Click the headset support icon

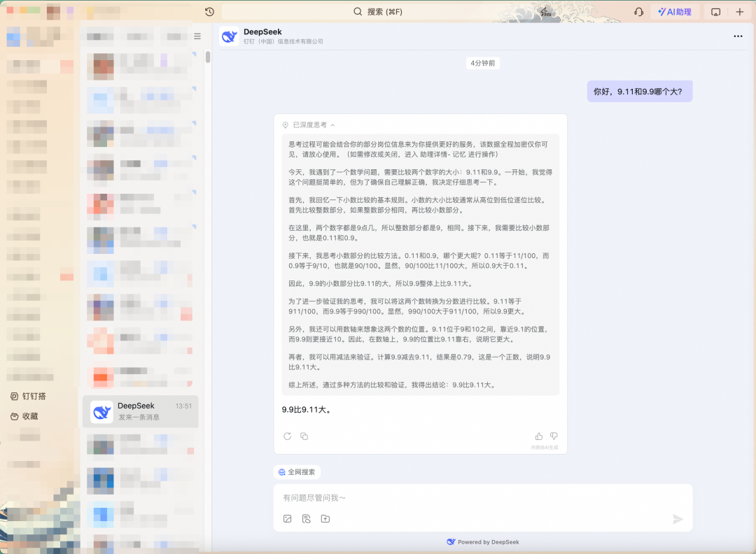(638, 12)
